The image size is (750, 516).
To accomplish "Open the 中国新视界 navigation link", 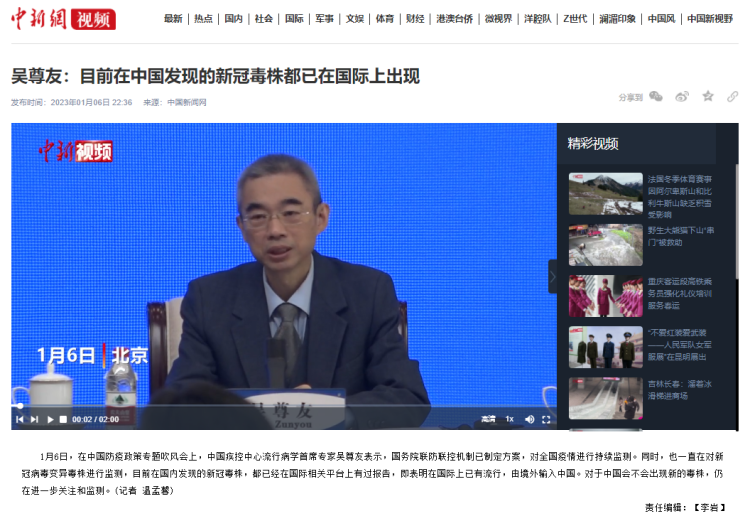I will pyautogui.click(x=710, y=19).
